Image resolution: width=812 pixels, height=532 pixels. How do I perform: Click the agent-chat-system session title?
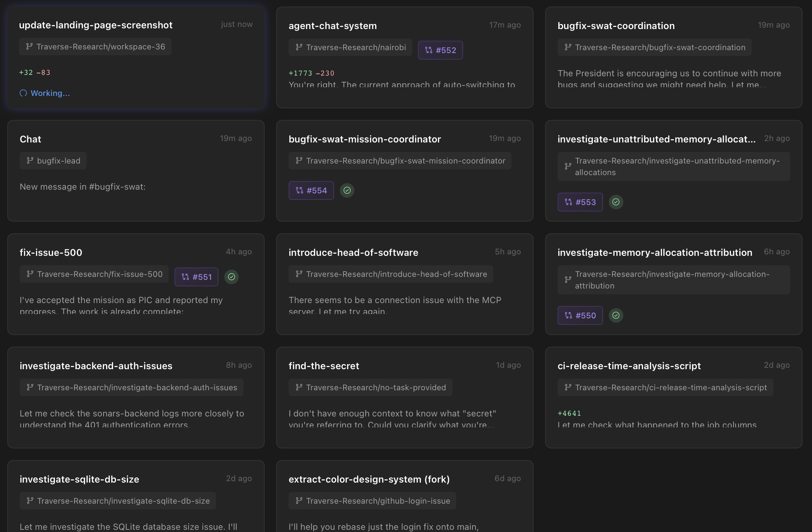point(332,25)
